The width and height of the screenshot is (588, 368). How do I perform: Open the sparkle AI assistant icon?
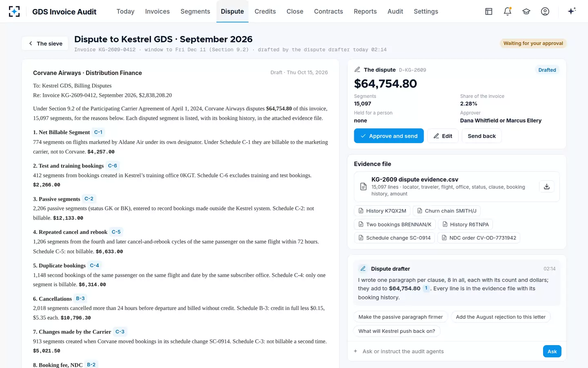click(x=572, y=11)
